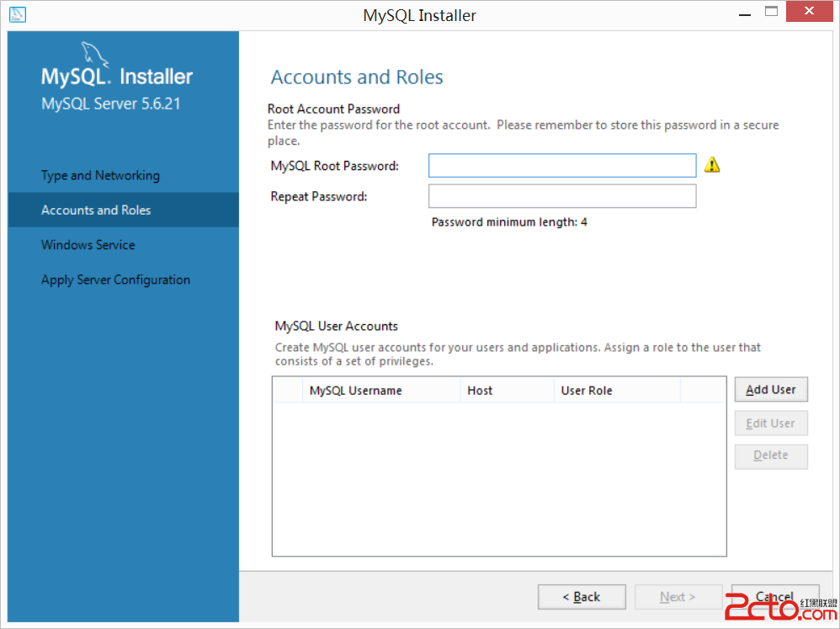Click the Add User button
The width and height of the screenshot is (840, 629).
point(771,390)
